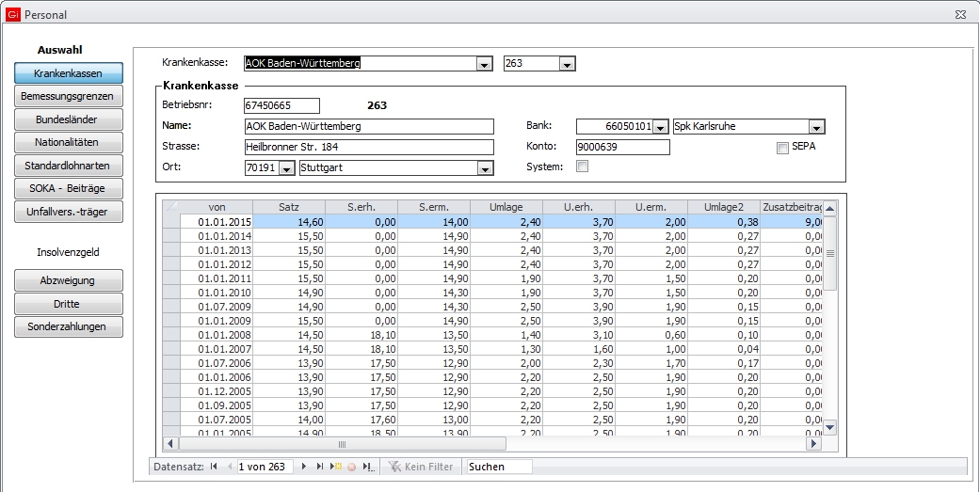The image size is (980, 492).
Task: Click the Name field AOK Baden-Württemberg
Action: pyautogui.click(x=369, y=126)
